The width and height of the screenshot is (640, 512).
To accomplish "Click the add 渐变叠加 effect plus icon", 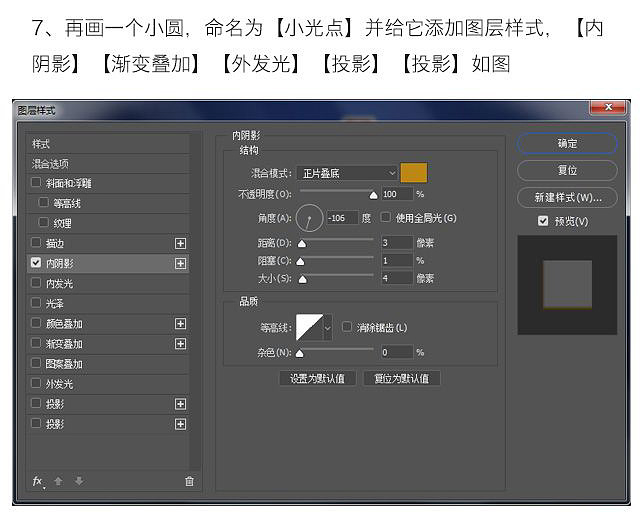I will click(x=180, y=344).
